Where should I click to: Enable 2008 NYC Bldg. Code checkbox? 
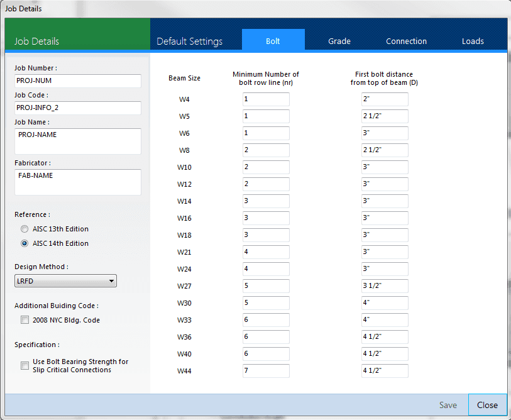tap(25, 320)
